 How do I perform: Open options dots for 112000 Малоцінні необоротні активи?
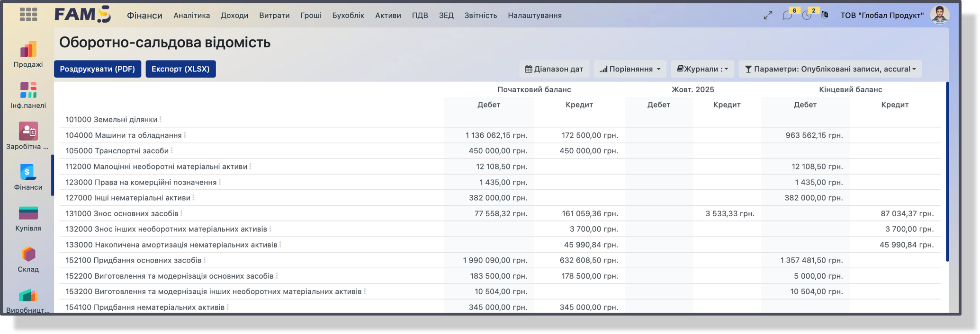(250, 167)
